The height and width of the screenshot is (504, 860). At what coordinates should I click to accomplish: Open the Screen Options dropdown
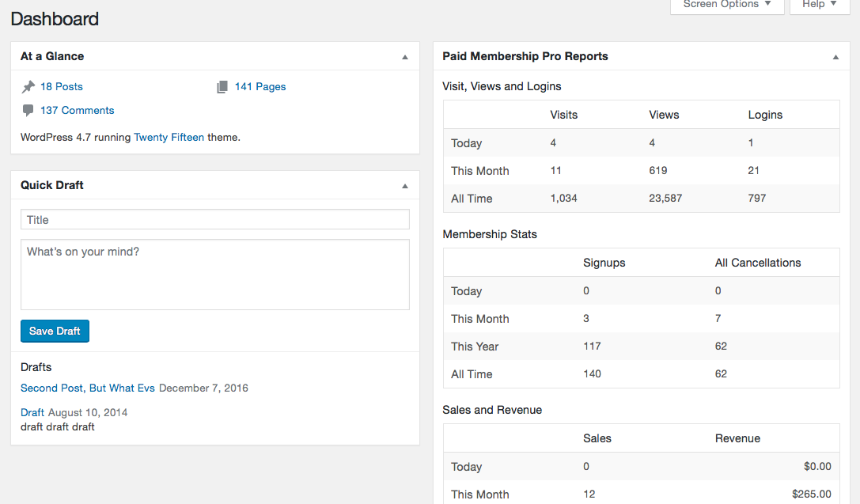(727, 5)
